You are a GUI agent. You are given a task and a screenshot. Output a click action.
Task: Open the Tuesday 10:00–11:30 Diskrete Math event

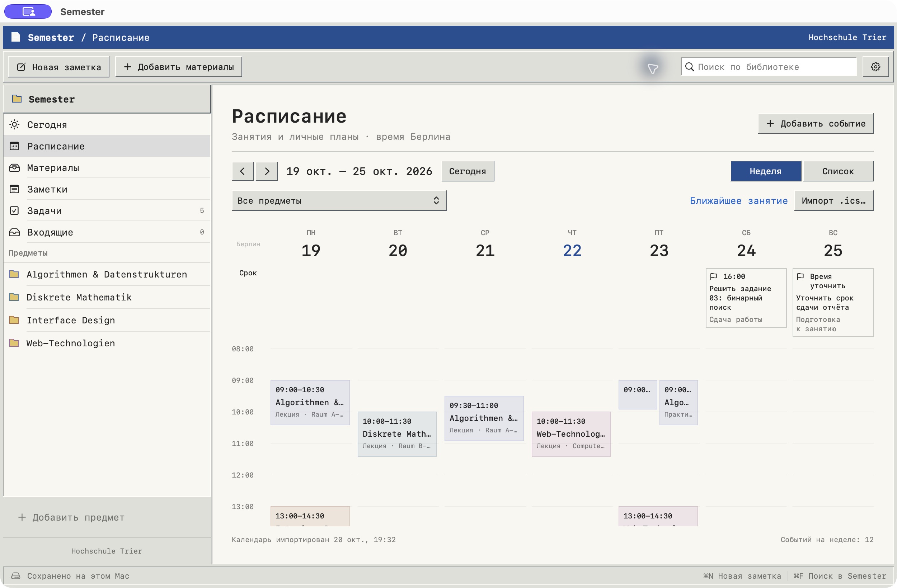[397, 434]
